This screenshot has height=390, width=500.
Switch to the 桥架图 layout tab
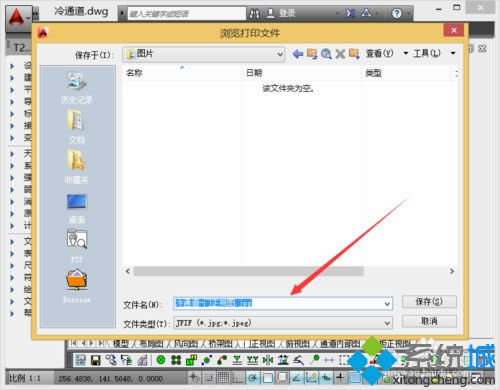[x=220, y=343]
